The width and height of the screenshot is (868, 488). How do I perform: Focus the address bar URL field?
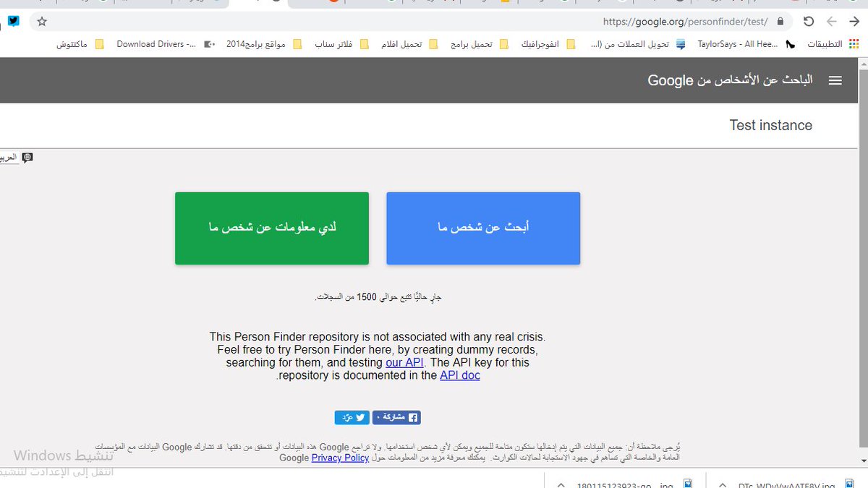click(412, 22)
